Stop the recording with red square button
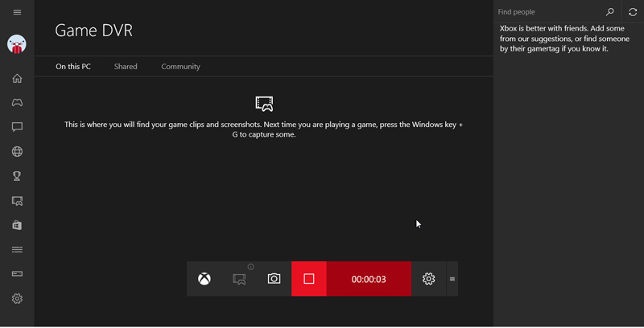This screenshot has width=644, height=328. tap(308, 279)
